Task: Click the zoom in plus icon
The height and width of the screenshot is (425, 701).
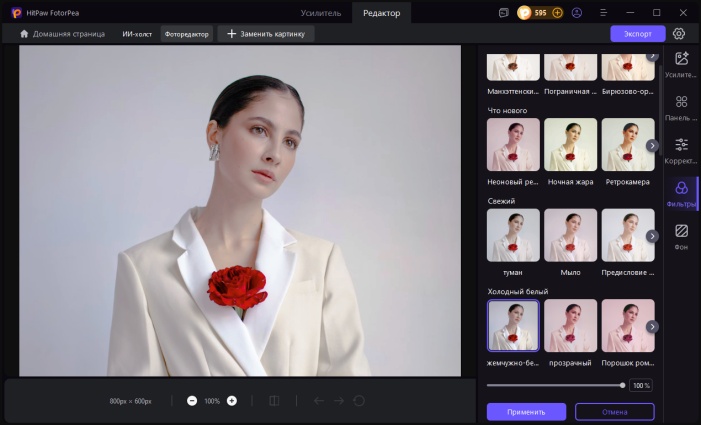Action: coord(232,401)
